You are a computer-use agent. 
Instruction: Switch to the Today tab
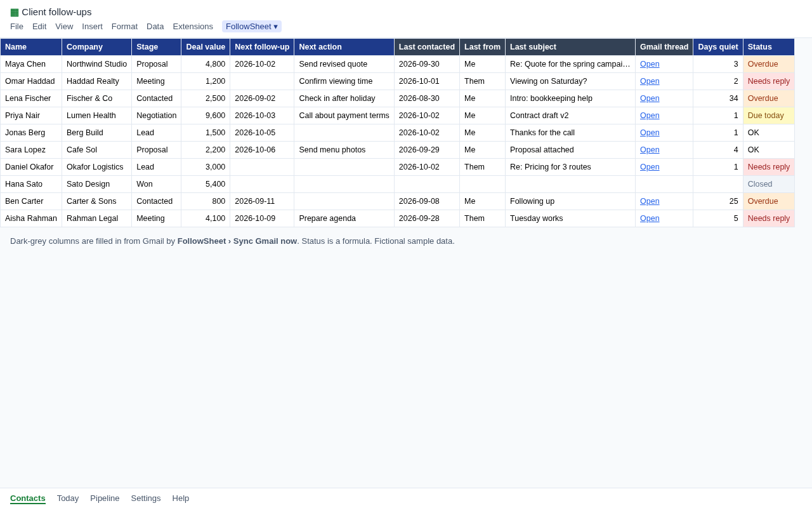(x=68, y=498)
